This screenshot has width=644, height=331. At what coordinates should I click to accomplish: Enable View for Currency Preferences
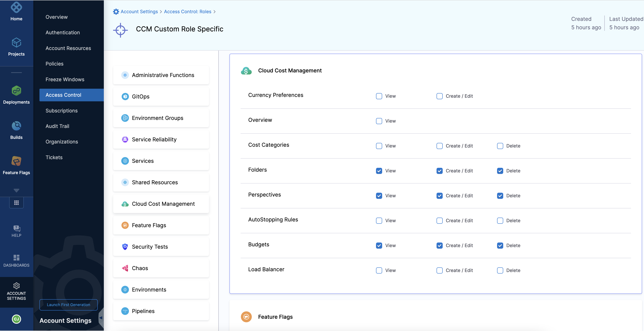pos(379,96)
